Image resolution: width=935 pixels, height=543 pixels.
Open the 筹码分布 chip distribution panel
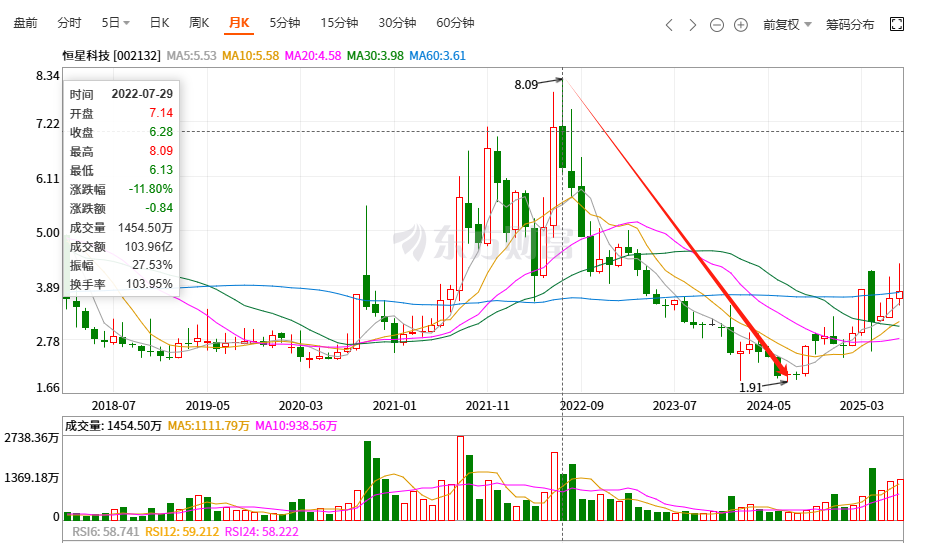tap(850, 24)
